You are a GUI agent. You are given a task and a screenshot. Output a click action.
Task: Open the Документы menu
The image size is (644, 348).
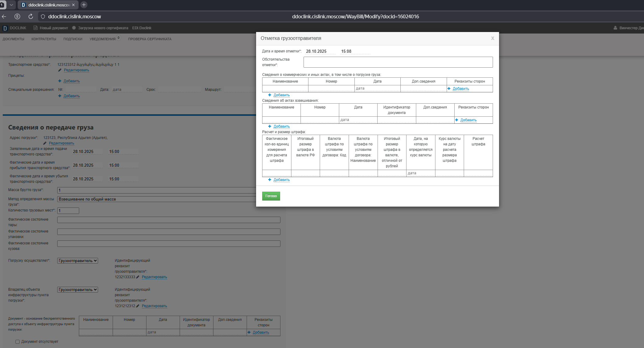(13, 39)
